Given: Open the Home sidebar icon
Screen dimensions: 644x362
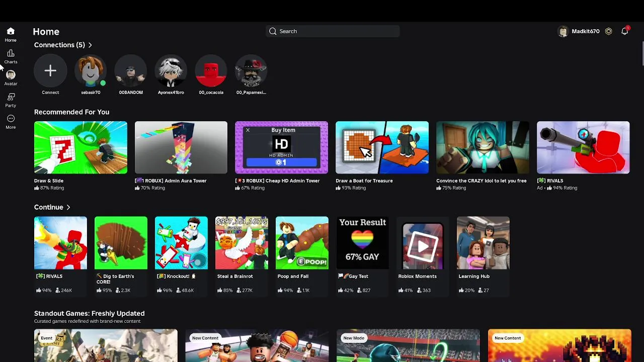Looking at the screenshot, I should 11,31.
